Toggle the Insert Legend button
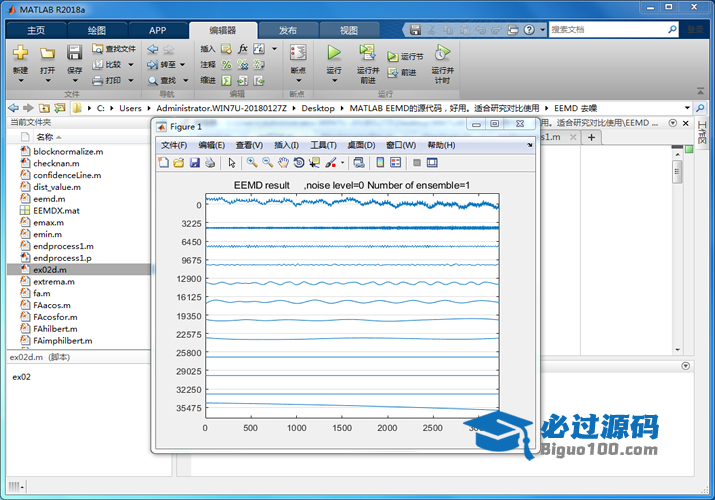The height and width of the screenshot is (500, 715). coord(395,162)
